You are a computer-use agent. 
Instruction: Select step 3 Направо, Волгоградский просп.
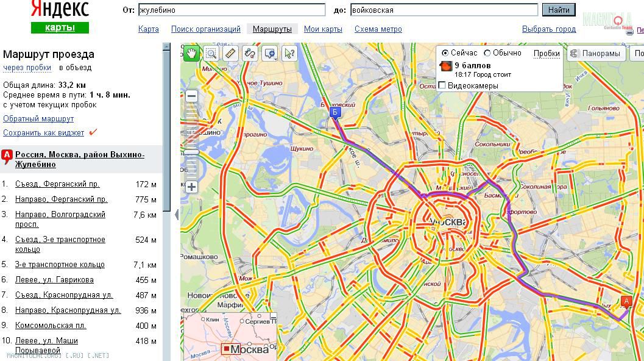pyautogui.click(x=60, y=220)
